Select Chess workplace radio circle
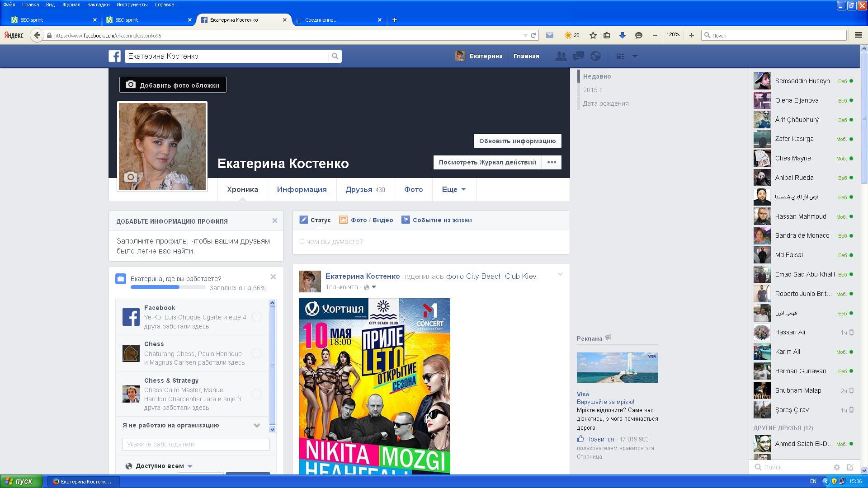 pyautogui.click(x=256, y=353)
